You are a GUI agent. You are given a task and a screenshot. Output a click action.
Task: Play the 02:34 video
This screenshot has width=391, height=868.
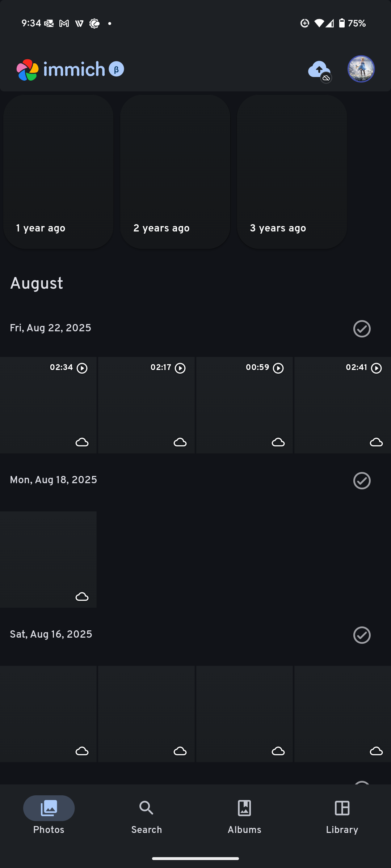click(48, 405)
